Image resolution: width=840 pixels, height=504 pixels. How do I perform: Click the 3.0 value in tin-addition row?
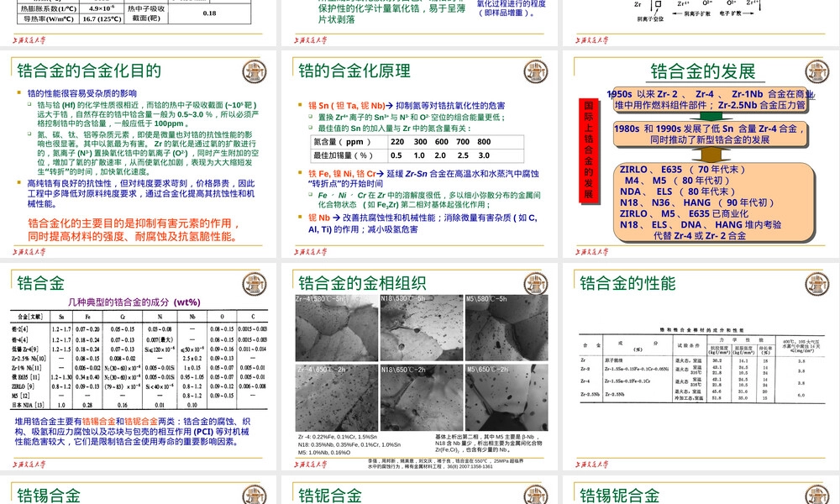click(484, 155)
